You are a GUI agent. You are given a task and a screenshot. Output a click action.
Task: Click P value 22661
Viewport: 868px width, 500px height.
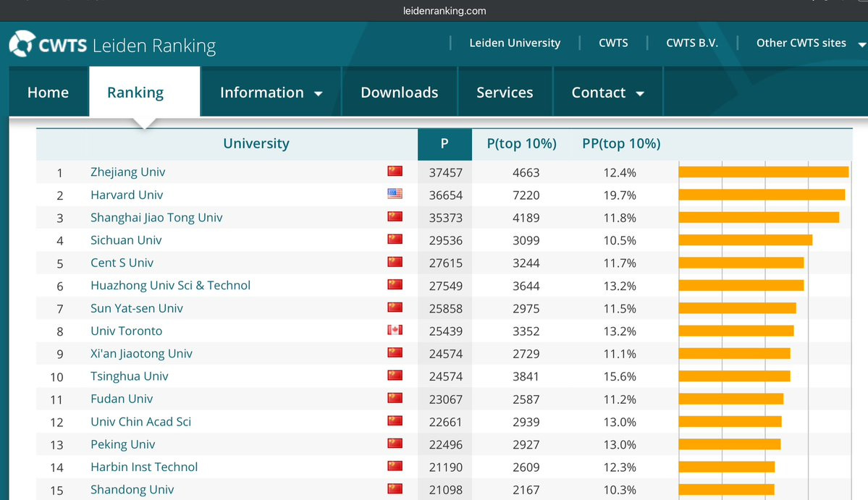click(446, 422)
